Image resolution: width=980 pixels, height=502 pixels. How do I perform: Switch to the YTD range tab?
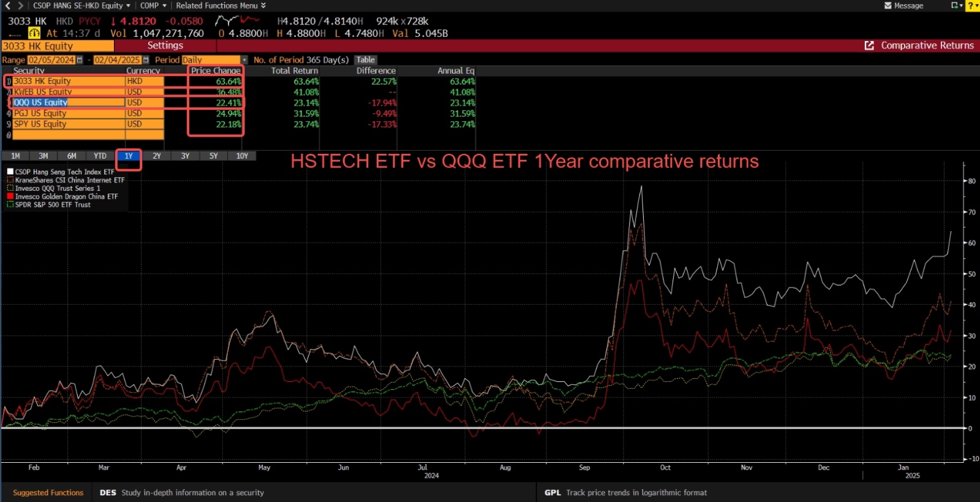click(100, 156)
